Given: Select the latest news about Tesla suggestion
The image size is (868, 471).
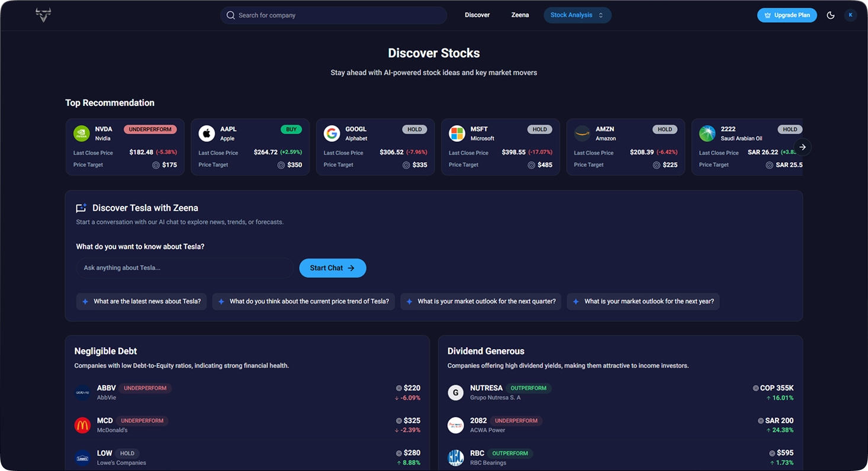Looking at the screenshot, I should pos(142,301).
